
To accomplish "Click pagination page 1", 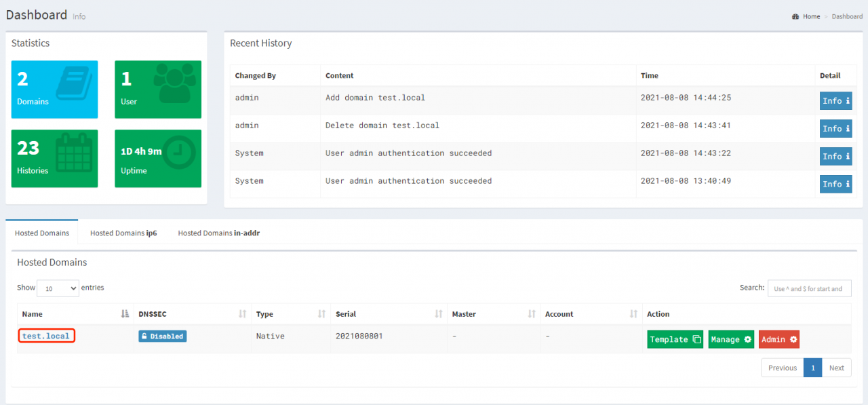I will click(x=813, y=368).
